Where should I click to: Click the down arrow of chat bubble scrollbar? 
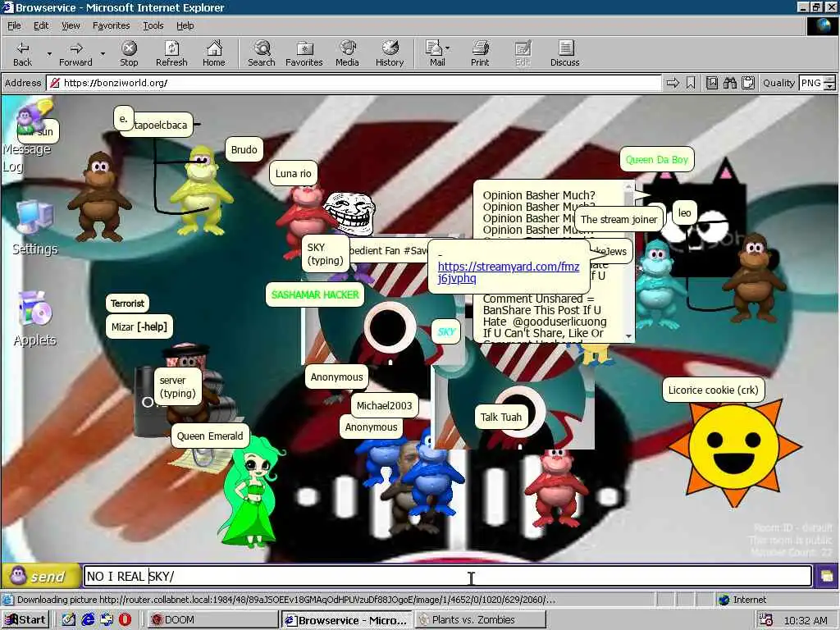point(629,336)
